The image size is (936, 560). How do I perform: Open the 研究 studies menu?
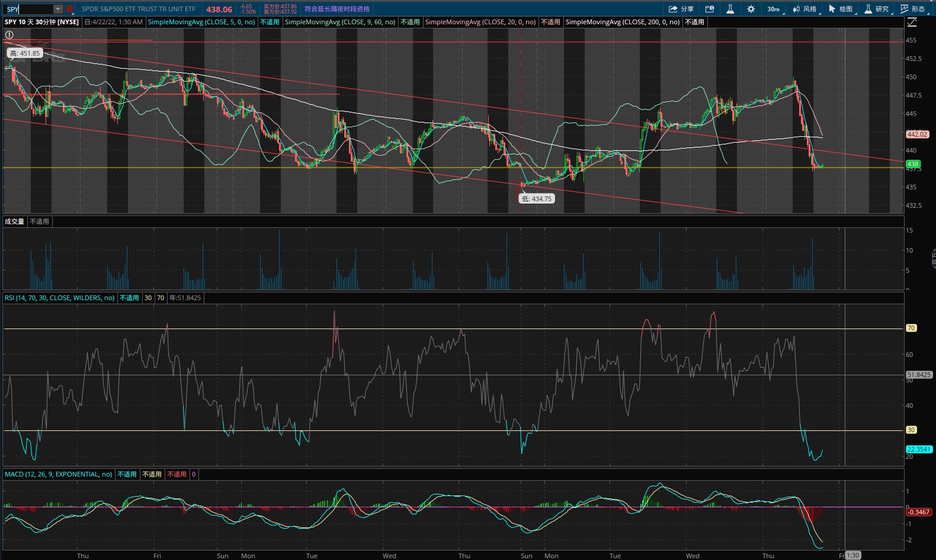tap(877, 9)
